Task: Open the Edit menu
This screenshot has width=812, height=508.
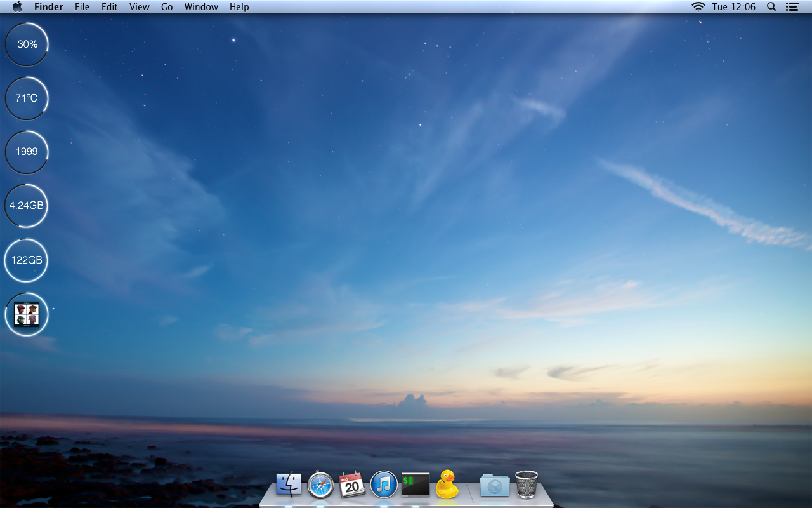Action: pos(110,7)
